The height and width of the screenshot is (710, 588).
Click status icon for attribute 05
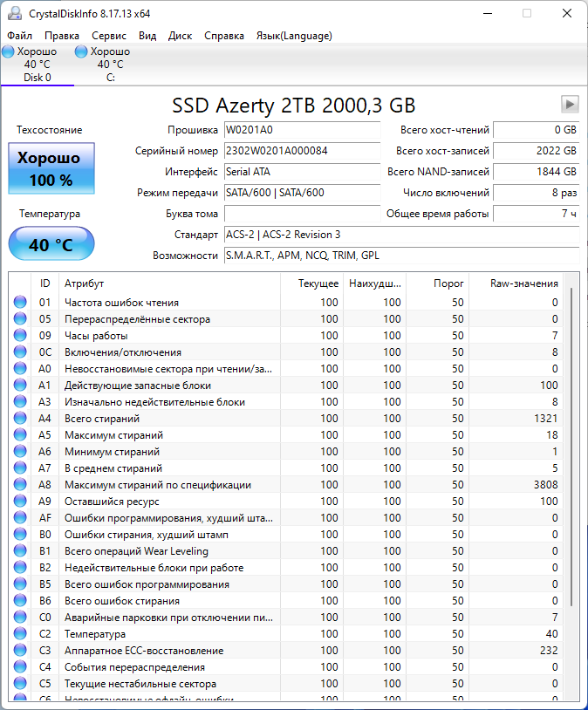point(20,318)
